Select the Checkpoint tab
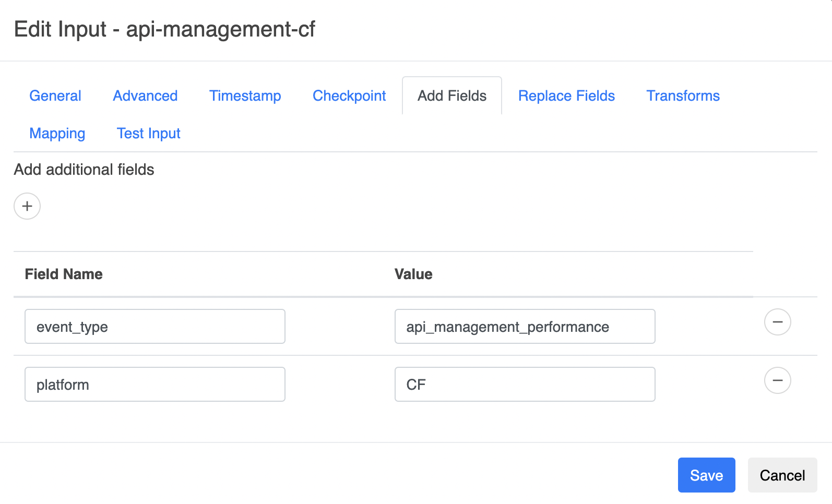 pyautogui.click(x=349, y=96)
